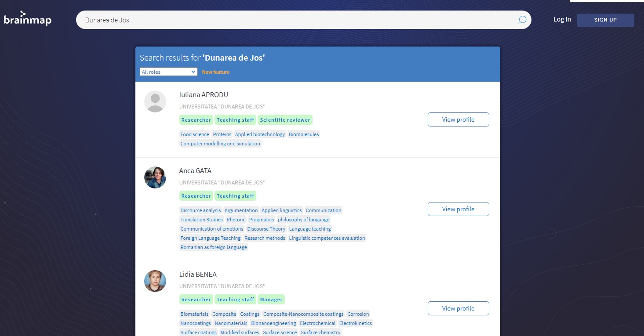The width and height of the screenshot is (644, 336).
Task: Select the Applied biotechnology tag
Action: pos(260,134)
